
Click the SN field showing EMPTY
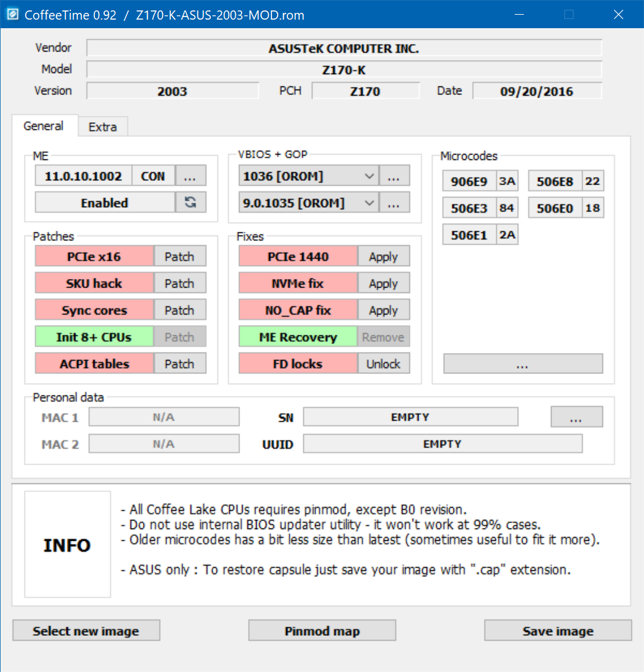(x=411, y=416)
